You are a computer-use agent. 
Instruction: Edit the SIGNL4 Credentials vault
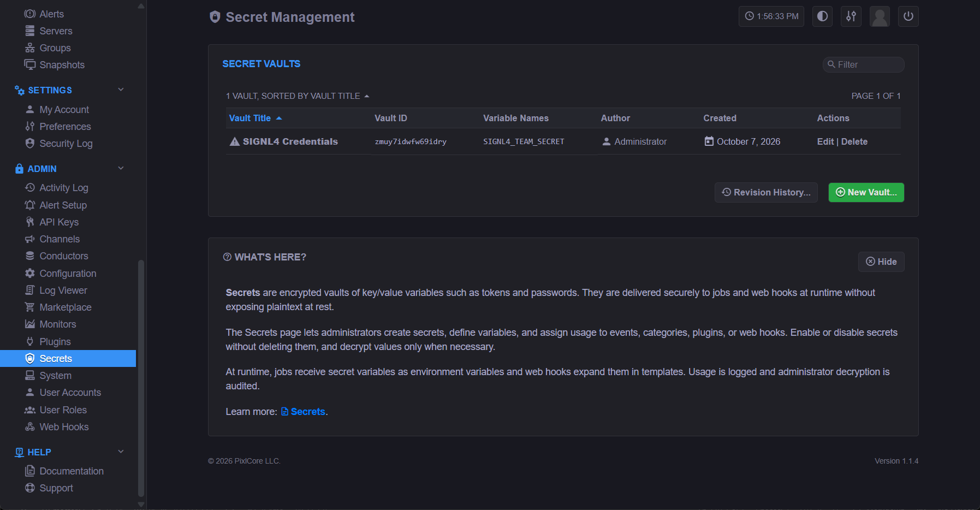click(x=825, y=141)
